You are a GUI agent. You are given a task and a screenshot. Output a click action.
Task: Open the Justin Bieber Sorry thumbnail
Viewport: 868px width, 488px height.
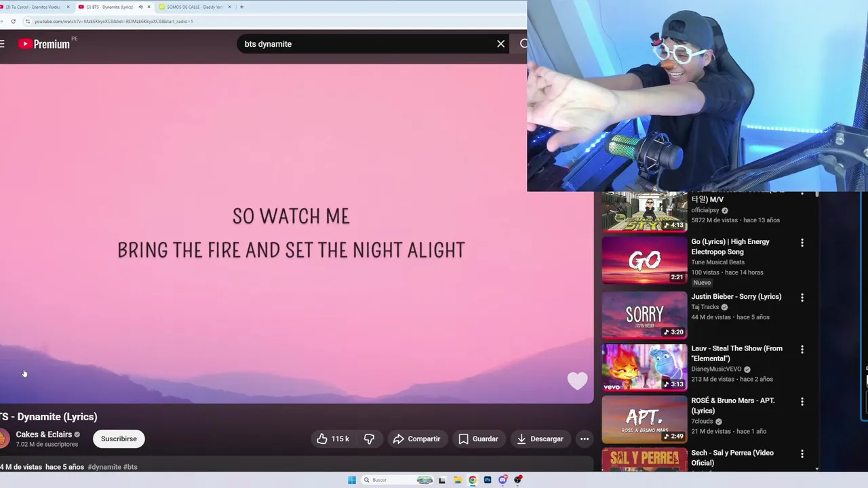click(x=644, y=314)
